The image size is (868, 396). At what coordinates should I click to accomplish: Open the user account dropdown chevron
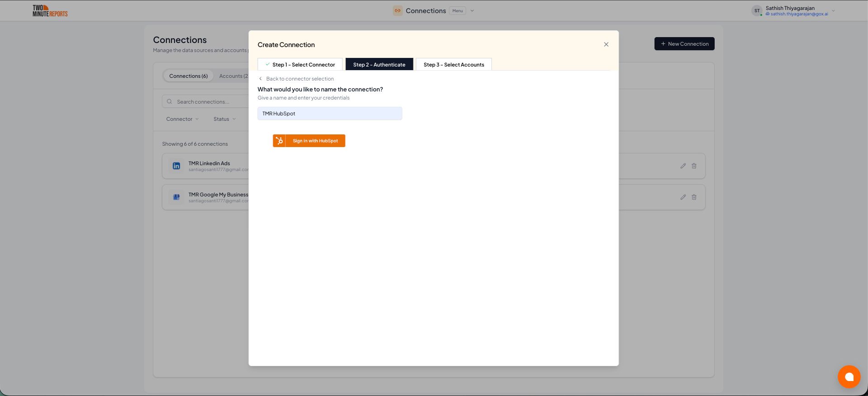(x=833, y=11)
